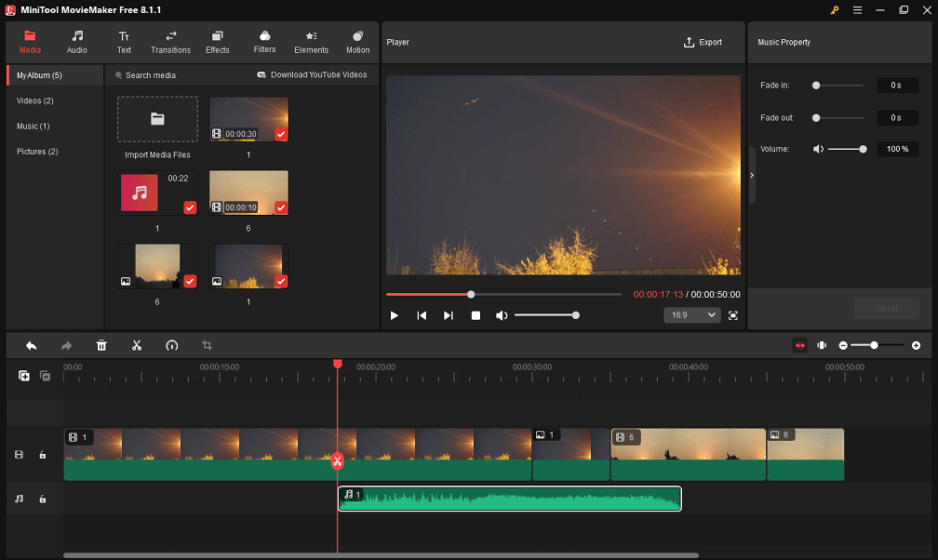Select video clip 6 on timeline
The width and height of the screenshot is (938, 560).
click(688, 455)
